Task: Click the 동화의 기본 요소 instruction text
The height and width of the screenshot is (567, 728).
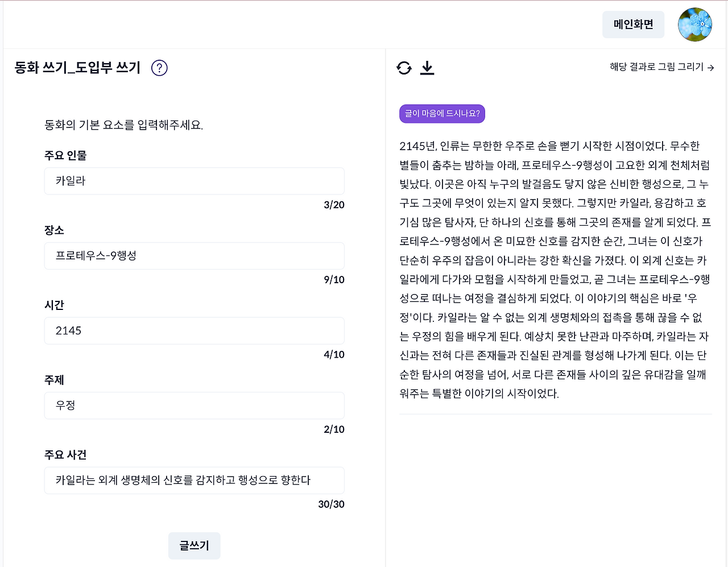Action: click(125, 126)
